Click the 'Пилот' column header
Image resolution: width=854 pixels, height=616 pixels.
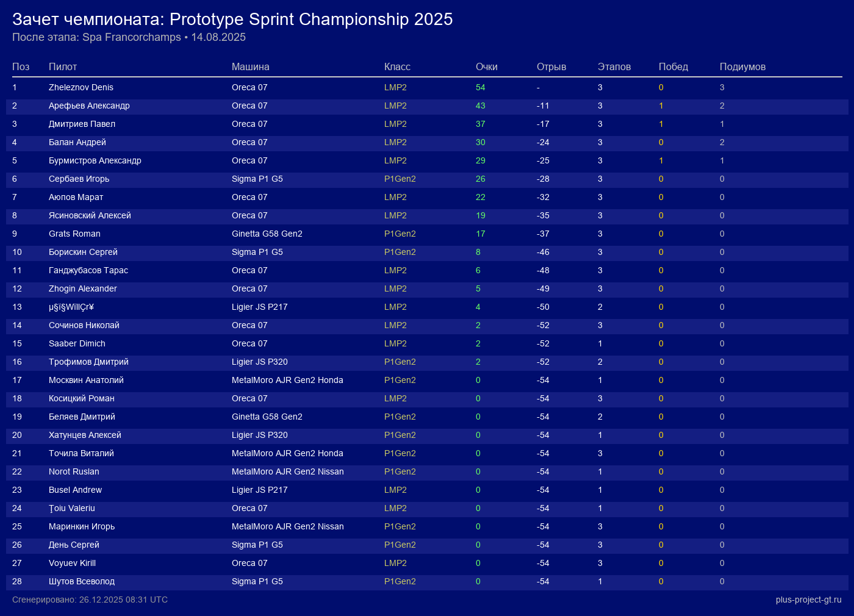pyautogui.click(x=63, y=67)
